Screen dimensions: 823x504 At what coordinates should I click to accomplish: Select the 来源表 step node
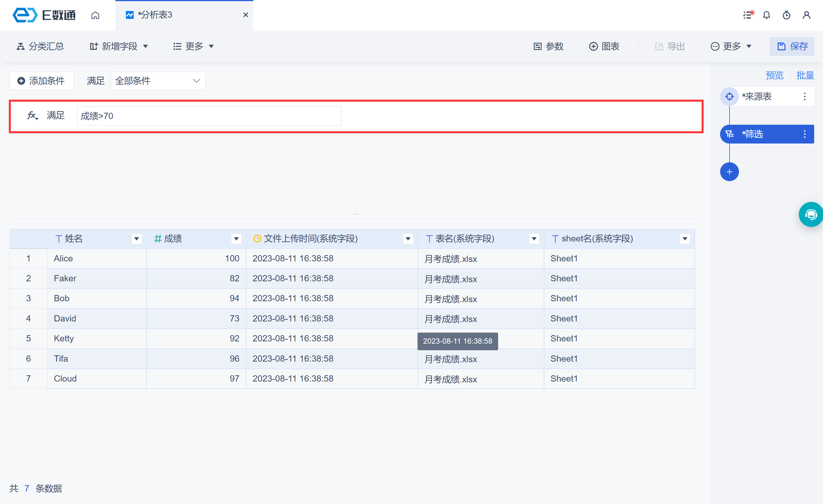(x=757, y=97)
